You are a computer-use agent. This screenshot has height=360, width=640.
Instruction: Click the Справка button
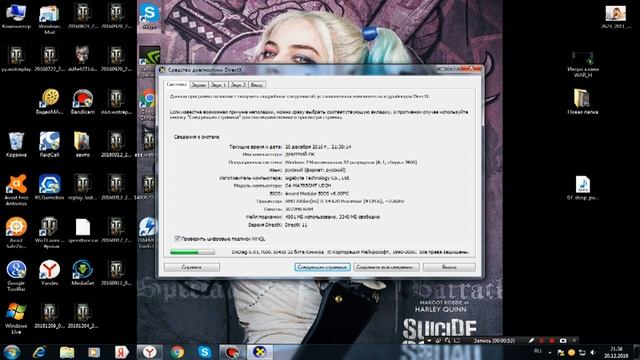pyautogui.click(x=192, y=267)
